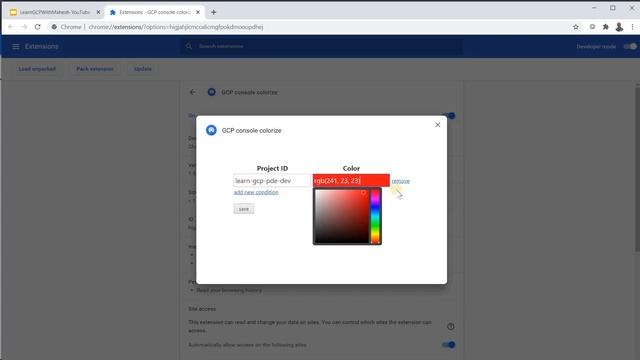This screenshot has width=640, height=360.
Task: Switch to LearnGCPWithMahesh YouTube tab
Action: [54, 12]
